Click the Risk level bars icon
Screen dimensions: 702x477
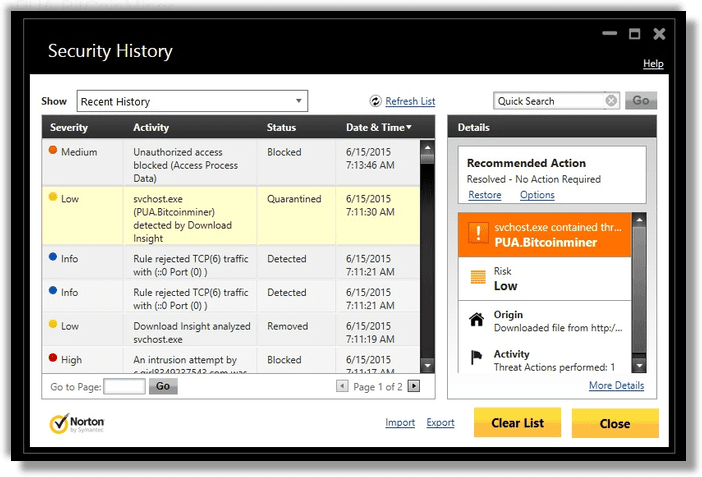coord(477,277)
